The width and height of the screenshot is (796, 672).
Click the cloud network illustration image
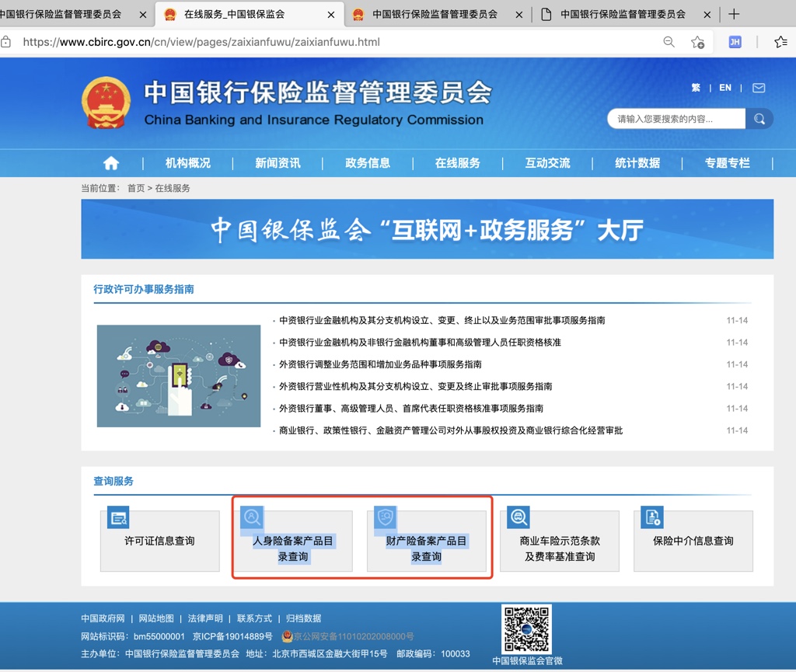179,376
